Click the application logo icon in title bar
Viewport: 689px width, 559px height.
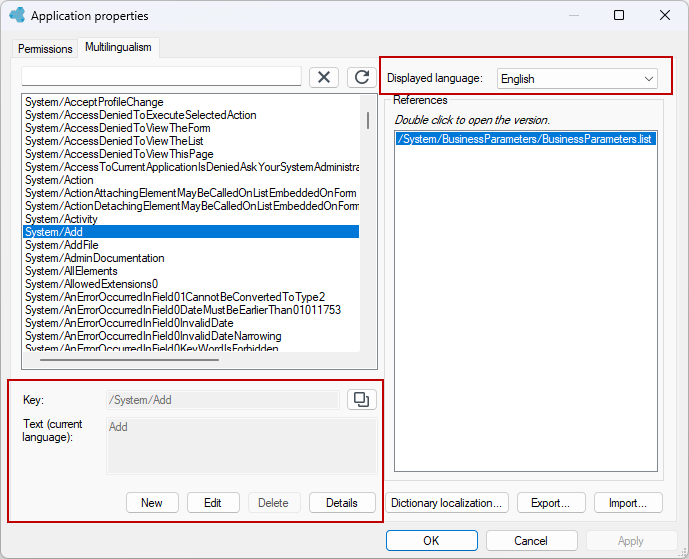click(x=18, y=15)
